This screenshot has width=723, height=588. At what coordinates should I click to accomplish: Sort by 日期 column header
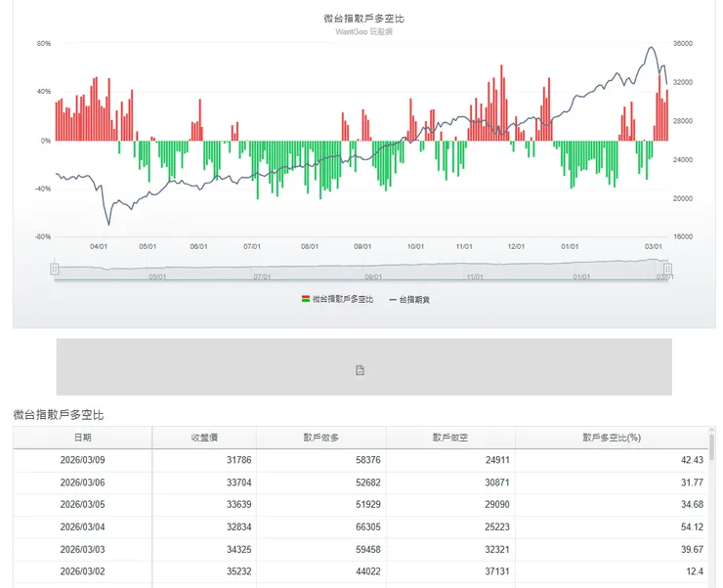pyautogui.click(x=82, y=438)
